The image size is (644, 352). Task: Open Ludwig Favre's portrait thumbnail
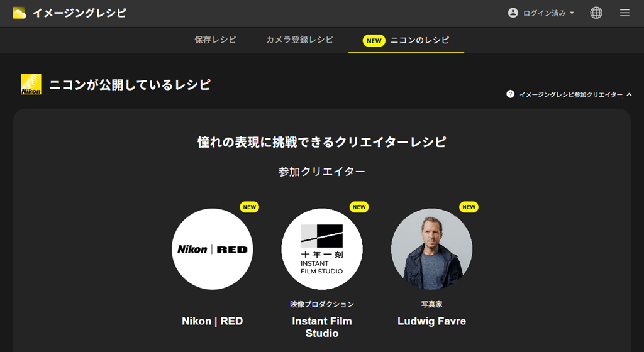point(431,249)
